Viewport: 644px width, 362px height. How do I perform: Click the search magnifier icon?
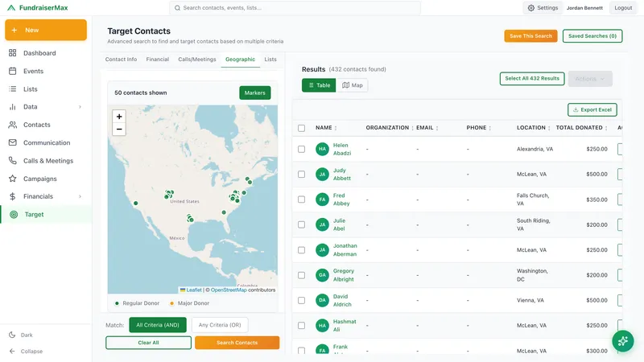tap(177, 8)
